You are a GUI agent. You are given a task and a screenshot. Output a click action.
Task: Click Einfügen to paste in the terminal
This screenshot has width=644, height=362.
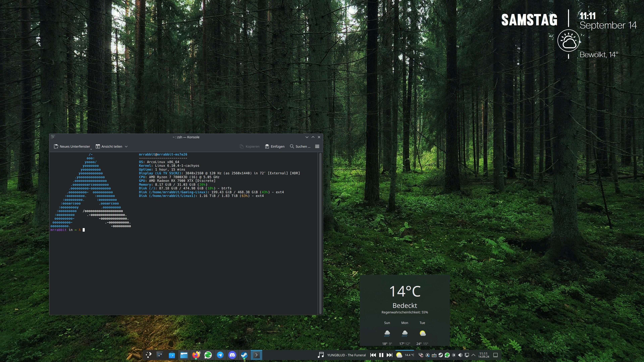tap(275, 147)
